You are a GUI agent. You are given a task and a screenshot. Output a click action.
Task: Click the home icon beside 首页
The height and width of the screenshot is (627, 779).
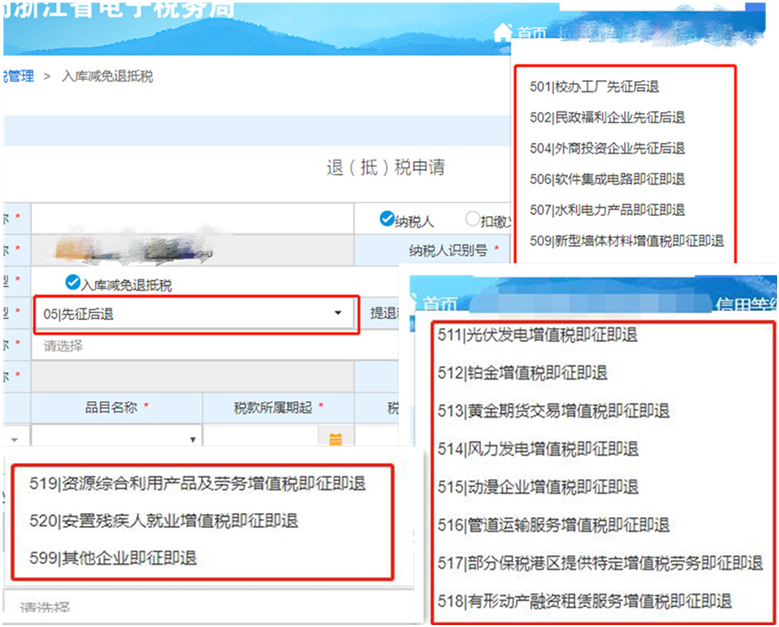click(502, 32)
